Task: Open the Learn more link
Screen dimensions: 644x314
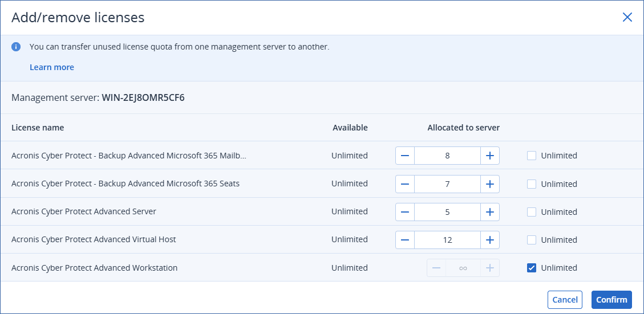Action: (x=52, y=67)
